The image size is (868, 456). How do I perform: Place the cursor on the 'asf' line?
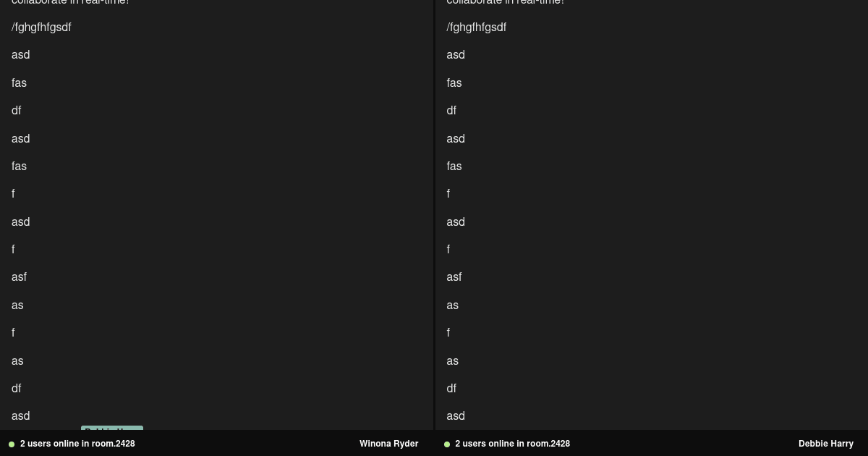point(19,277)
